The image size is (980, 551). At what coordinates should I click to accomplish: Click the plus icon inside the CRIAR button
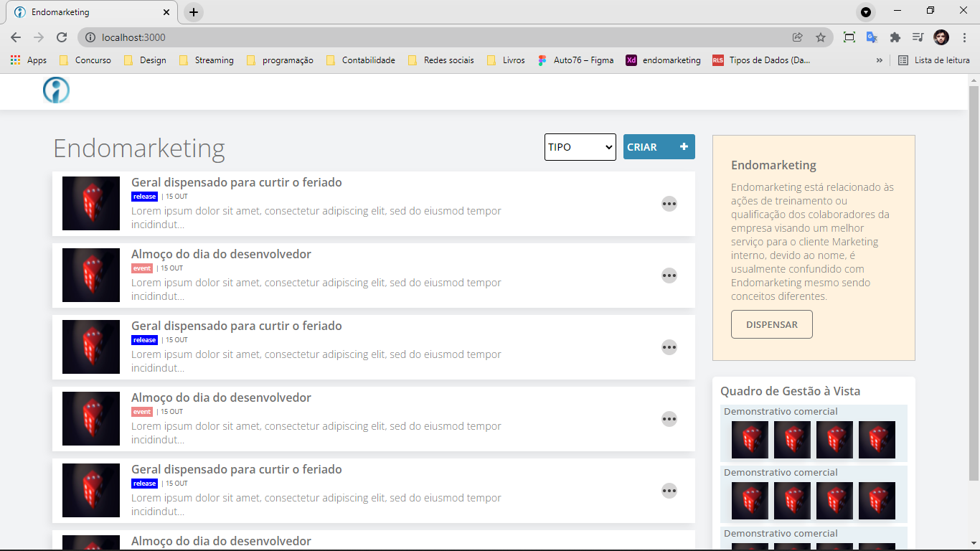tap(684, 146)
